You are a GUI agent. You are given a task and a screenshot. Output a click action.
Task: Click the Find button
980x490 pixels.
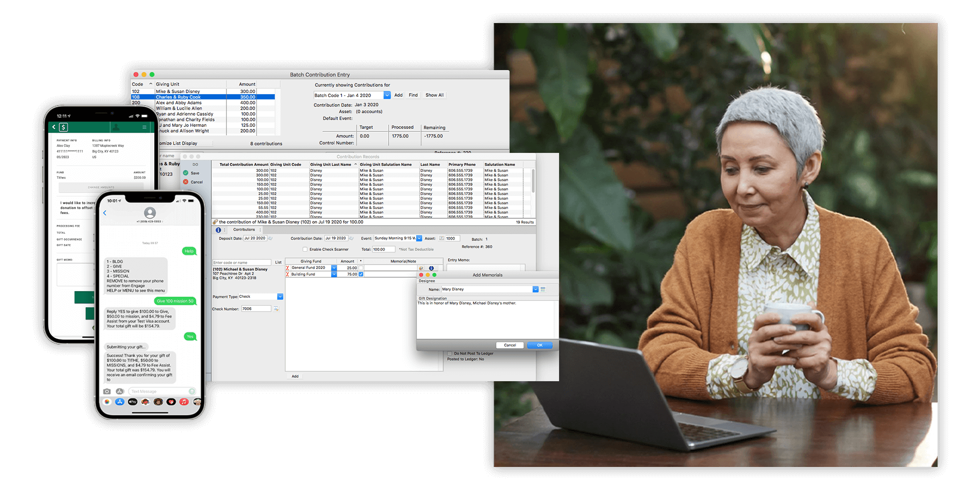tap(413, 95)
